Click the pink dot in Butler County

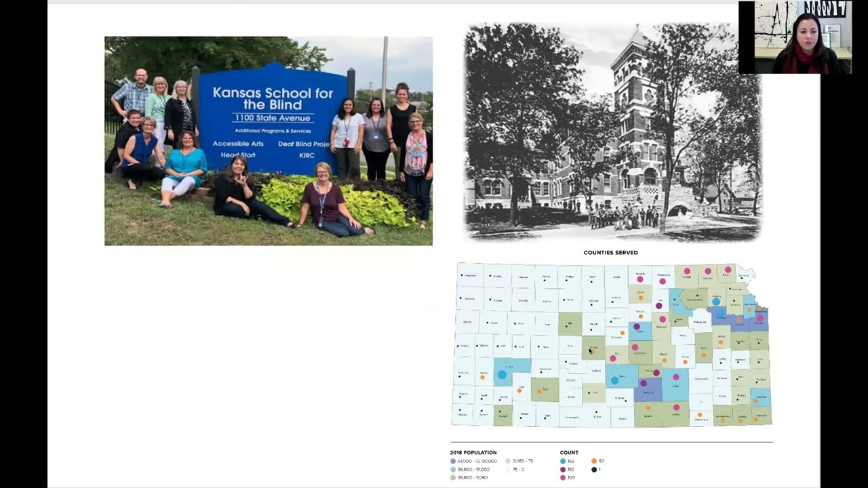click(x=676, y=377)
